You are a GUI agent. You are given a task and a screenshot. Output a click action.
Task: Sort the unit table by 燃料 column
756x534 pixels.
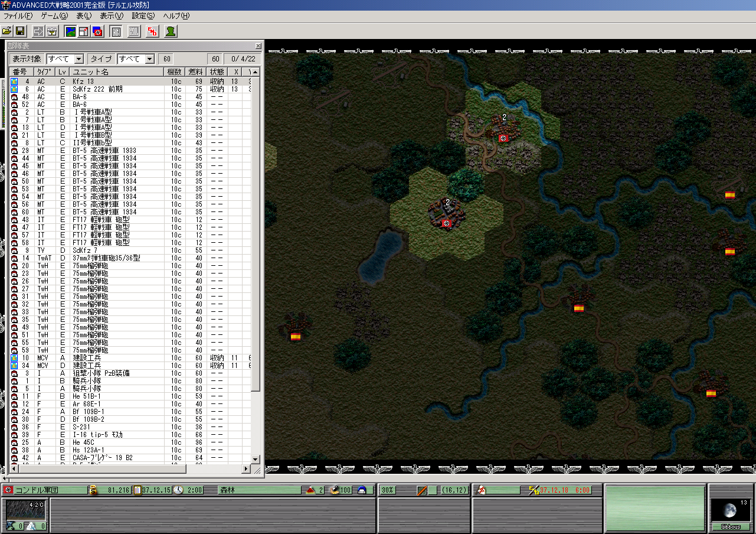tap(195, 72)
